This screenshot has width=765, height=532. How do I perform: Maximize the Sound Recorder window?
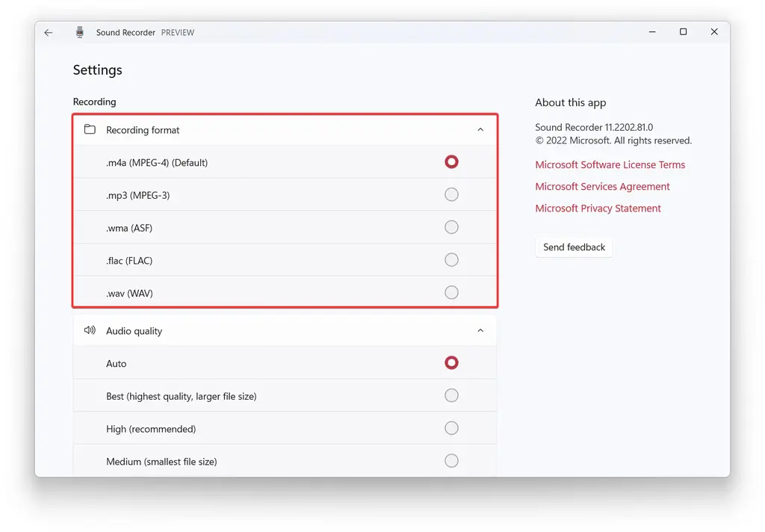(x=683, y=32)
